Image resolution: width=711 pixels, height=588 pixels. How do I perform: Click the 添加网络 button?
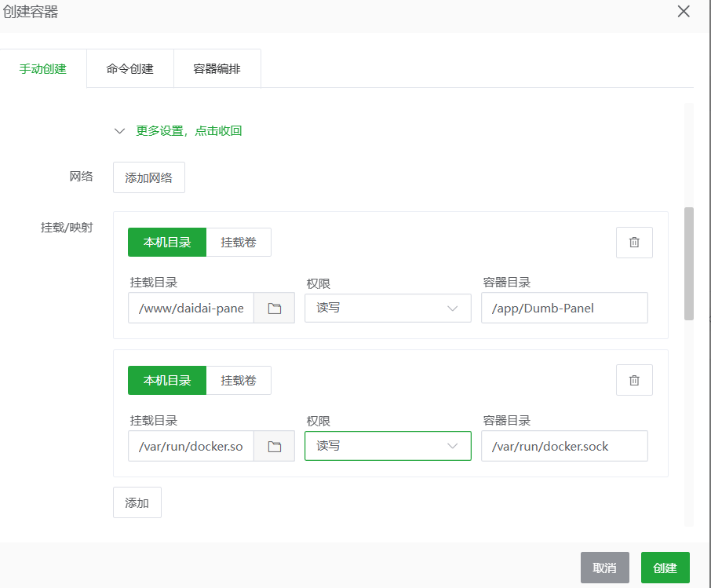tap(149, 177)
